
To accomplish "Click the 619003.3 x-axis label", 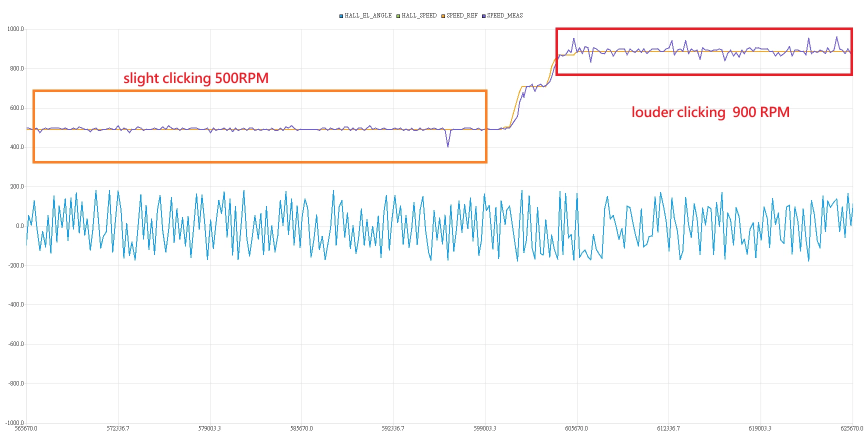I will (760, 428).
